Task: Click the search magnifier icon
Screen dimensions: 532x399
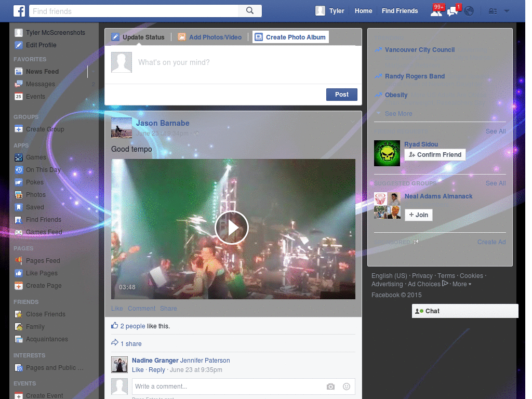Action: pos(250,11)
